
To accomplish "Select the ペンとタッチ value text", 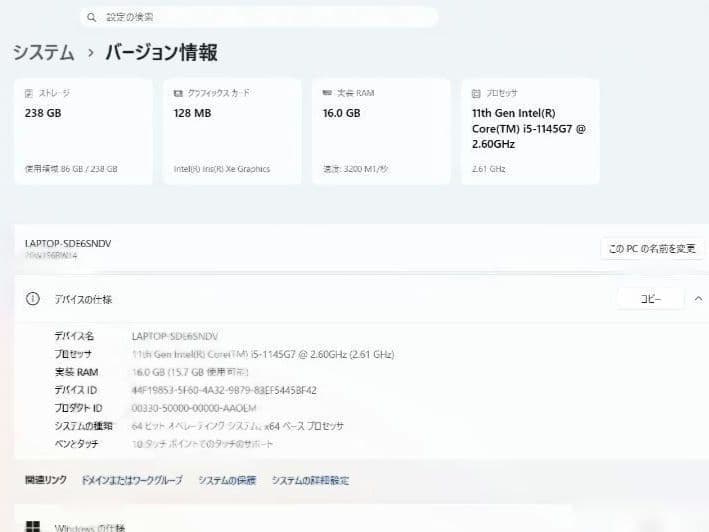I will coord(202,444).
